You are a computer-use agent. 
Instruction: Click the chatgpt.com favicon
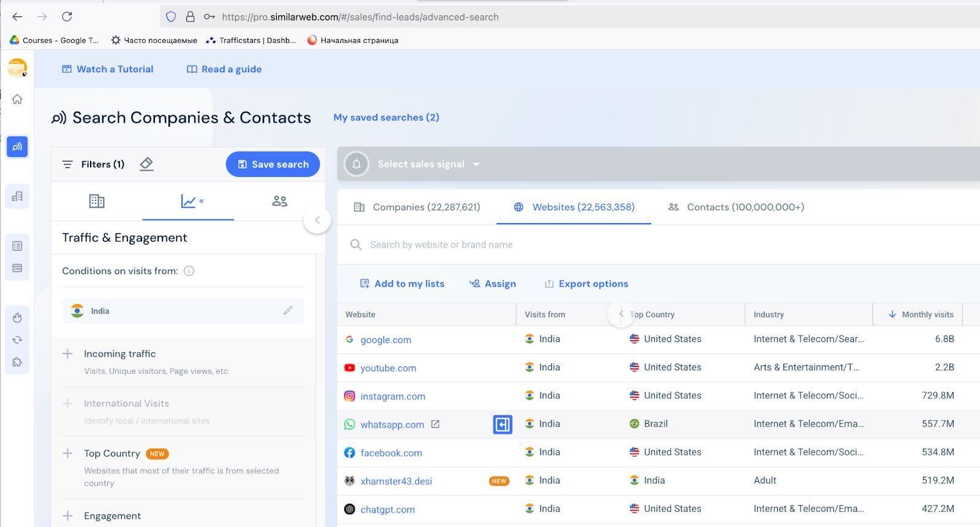coord(350,509)
